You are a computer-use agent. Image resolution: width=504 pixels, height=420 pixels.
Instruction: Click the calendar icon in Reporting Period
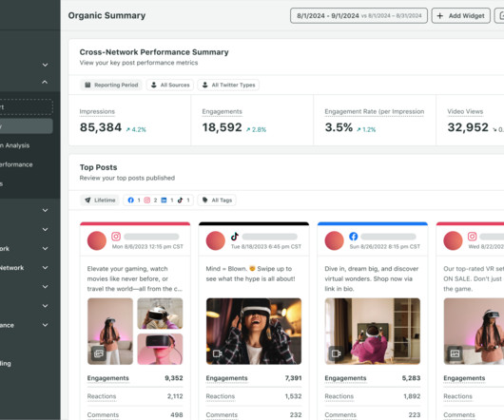pos(87,85)
